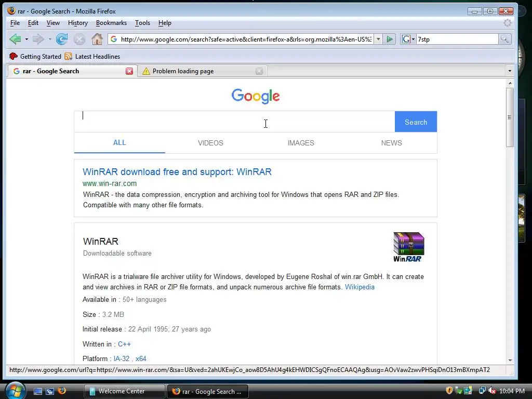Open the Wikipedia link
The width and height of the screenshot is (532, 399).
coord(360,287)
